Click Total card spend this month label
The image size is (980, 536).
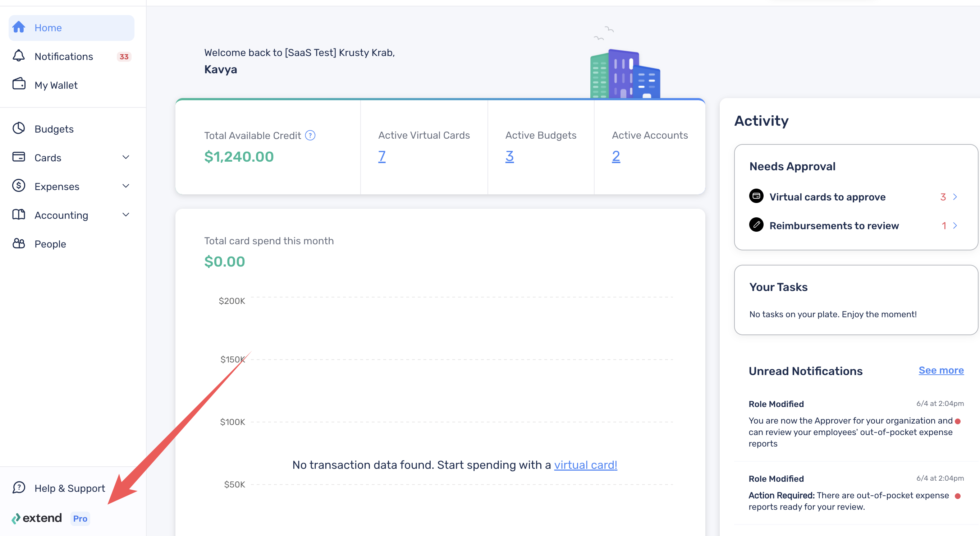point(269,241)
